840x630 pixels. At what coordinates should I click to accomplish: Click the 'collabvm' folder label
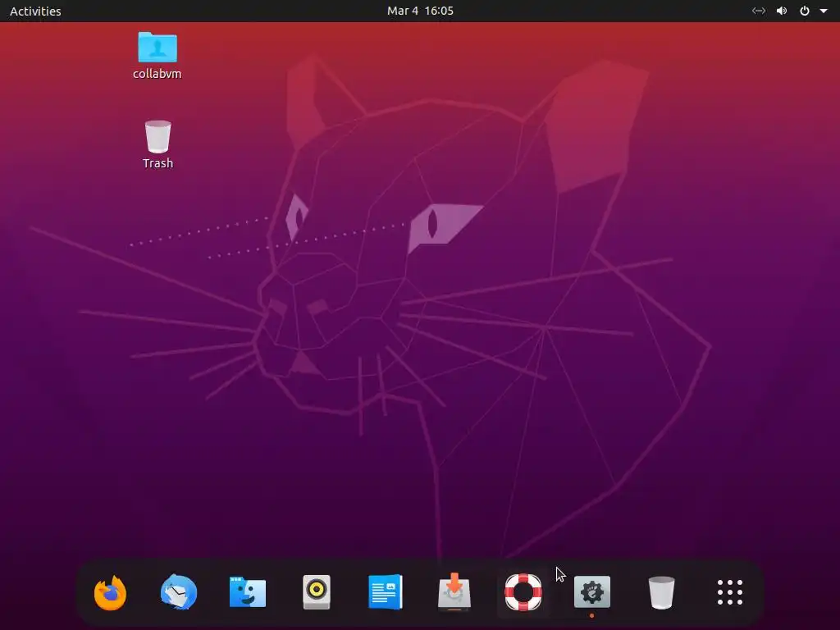coord(157,74)
